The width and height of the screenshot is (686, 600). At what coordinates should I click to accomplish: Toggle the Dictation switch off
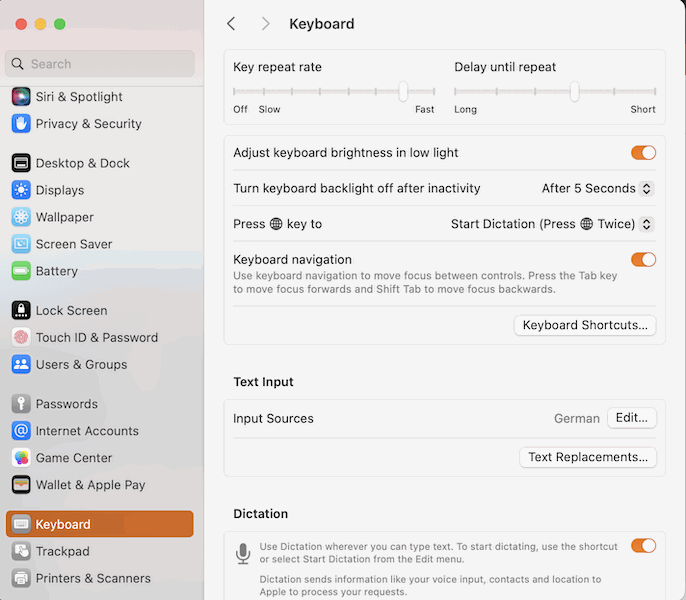click(x=643, y=546)
